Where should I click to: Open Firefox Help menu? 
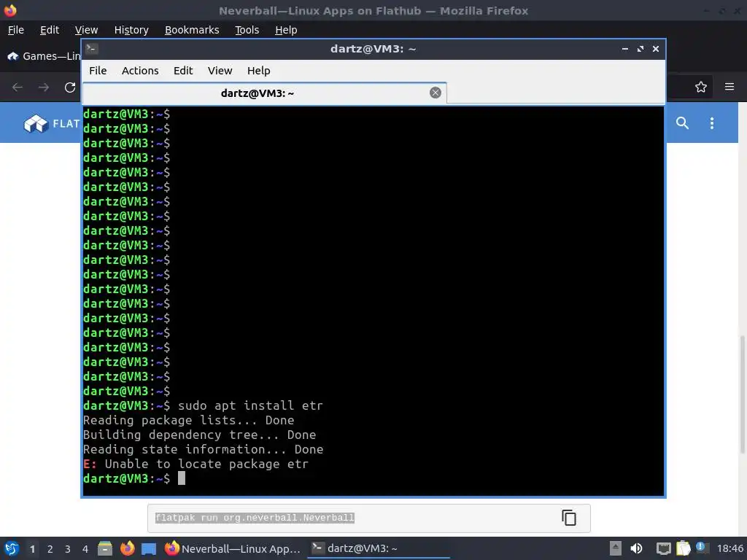click(286, 30)
